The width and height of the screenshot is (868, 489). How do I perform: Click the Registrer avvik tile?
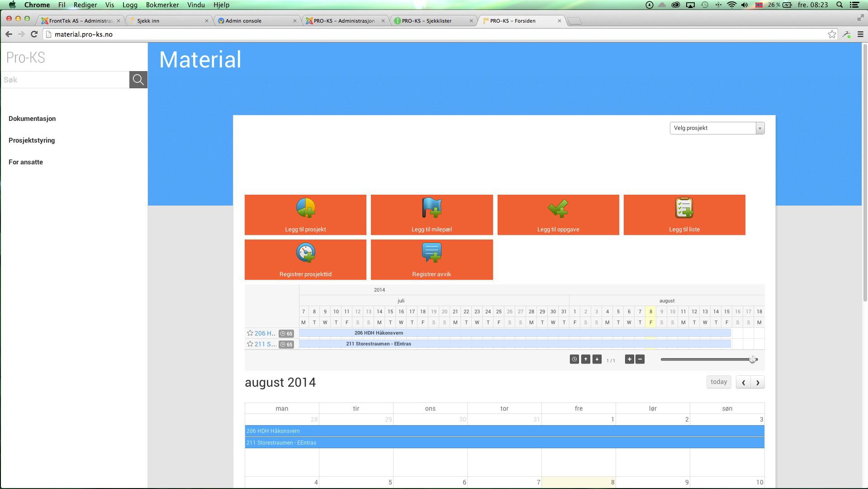432,259
